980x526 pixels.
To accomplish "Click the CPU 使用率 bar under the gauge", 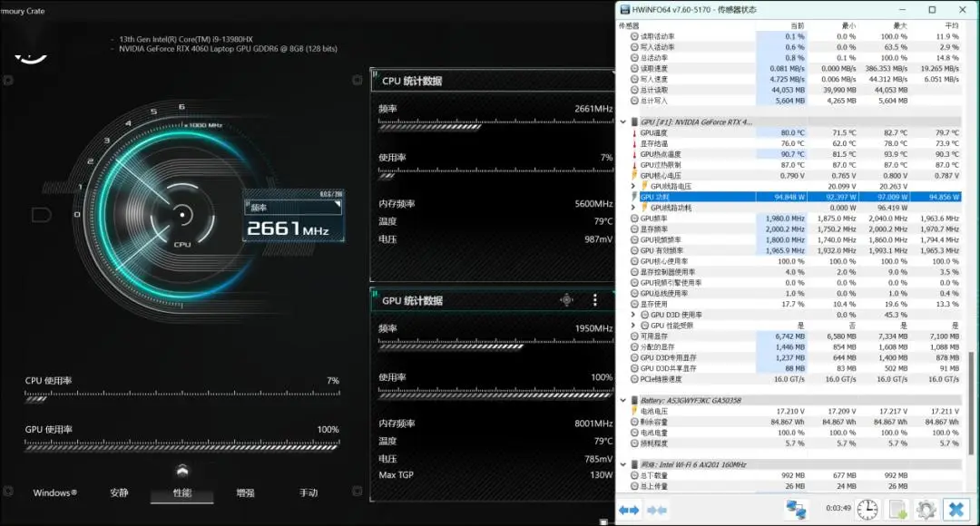I will [182, 396].
